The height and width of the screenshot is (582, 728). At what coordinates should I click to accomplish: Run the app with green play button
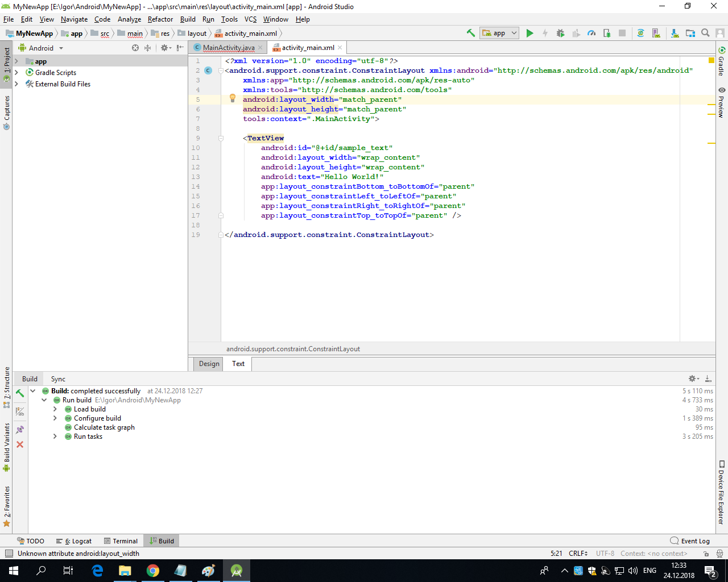[x=530, y=33]
